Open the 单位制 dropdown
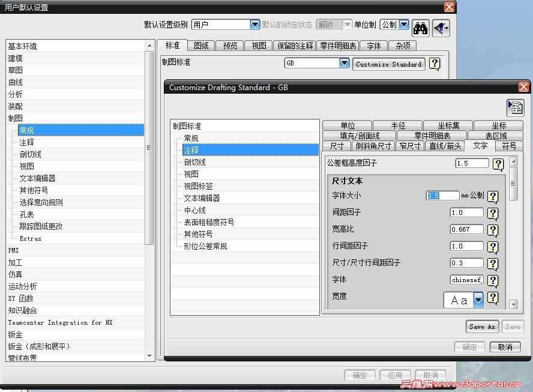Image resolution: width=533 pixels, height=392 pixels. (x=404, y=25)
